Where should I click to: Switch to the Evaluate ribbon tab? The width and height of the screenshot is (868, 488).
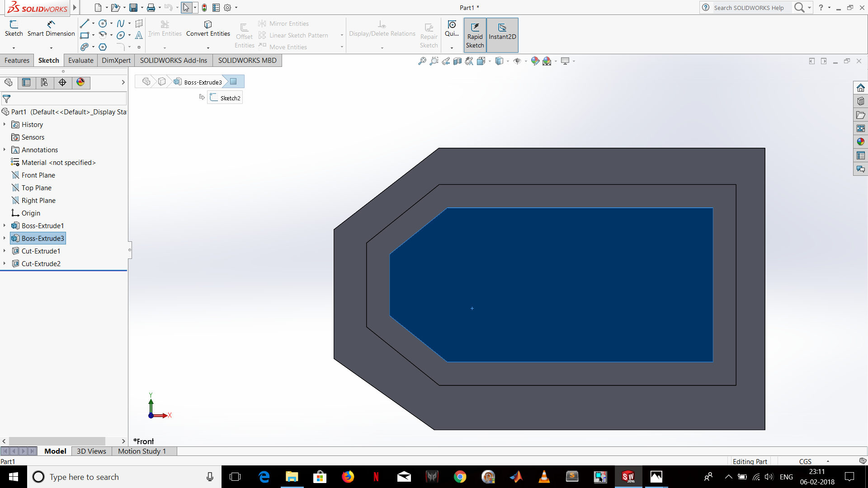point(80,60)
